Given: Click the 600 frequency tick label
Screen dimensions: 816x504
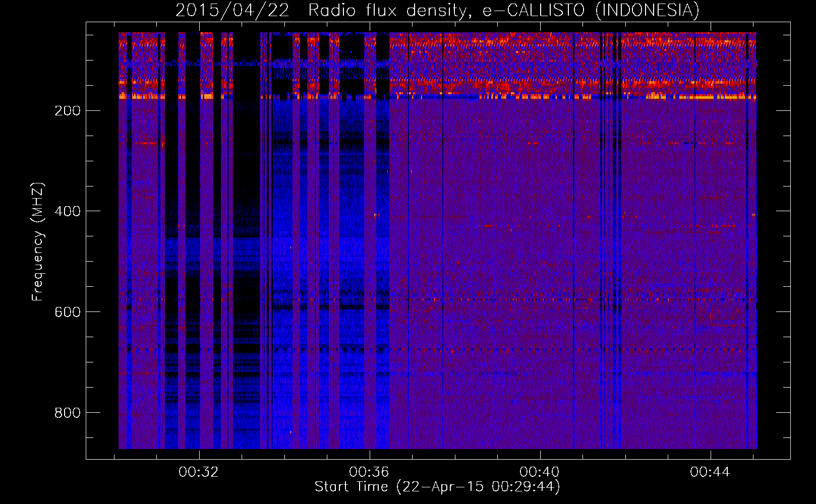Looking at the screenshot, I should pos(68,312).
